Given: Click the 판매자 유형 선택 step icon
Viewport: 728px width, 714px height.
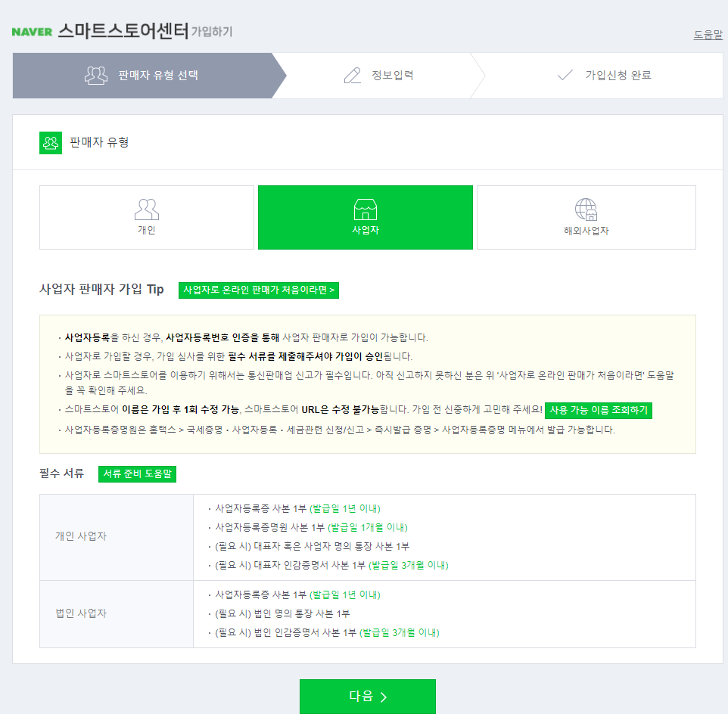Looking at the screenshot, I should click(x=96, y=75).
